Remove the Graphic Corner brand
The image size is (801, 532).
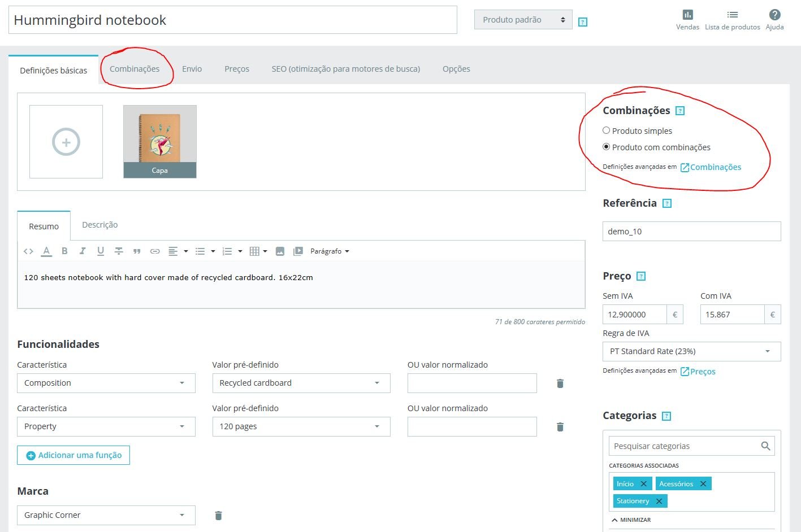pyautogui.click(x=219, y=515)
